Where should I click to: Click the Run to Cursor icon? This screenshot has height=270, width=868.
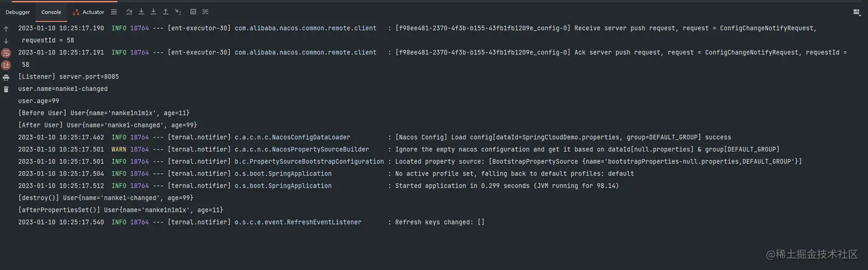pos(178,12)
